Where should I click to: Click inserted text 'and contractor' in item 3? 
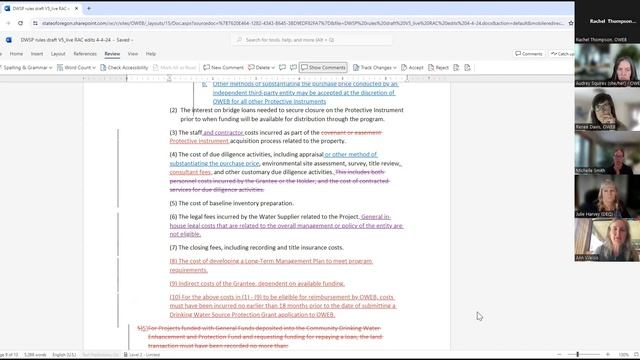click(223, 132)
